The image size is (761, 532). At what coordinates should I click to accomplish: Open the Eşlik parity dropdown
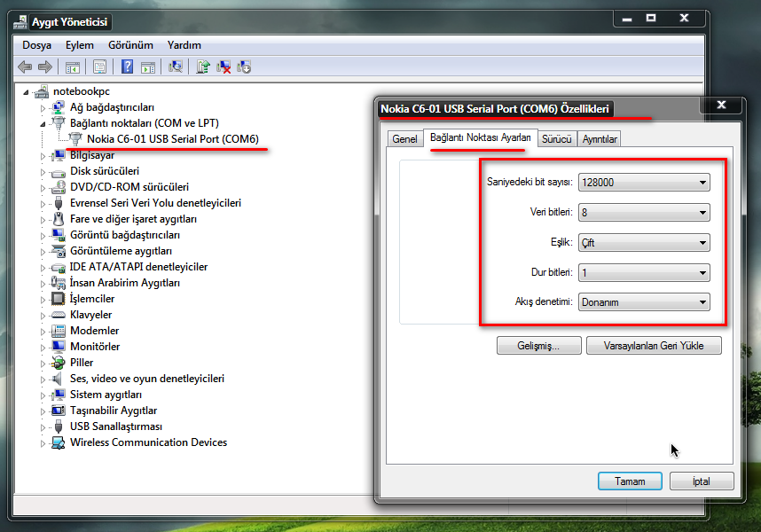[x=644, y=242]
